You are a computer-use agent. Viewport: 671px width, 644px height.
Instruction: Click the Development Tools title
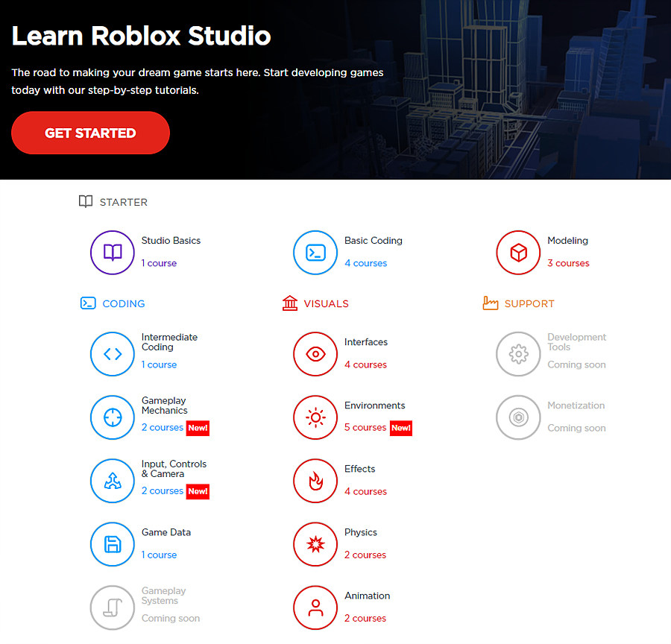576,342
